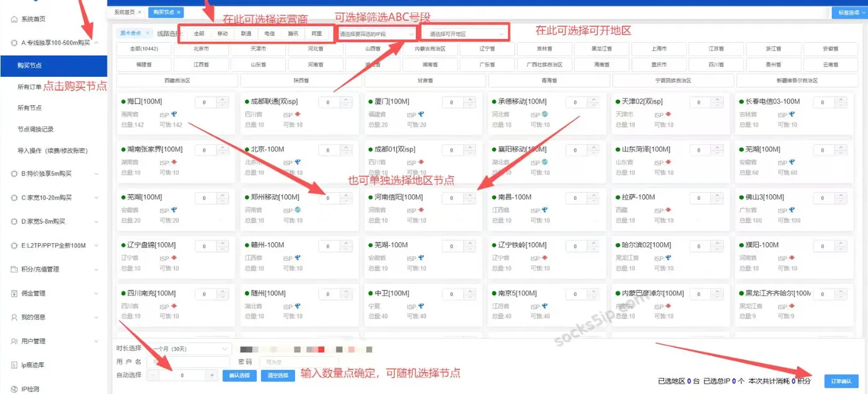Viewport: 868px width, 394px height.
Task: Select 阿里 carrier filter
Action: point(316,33)
